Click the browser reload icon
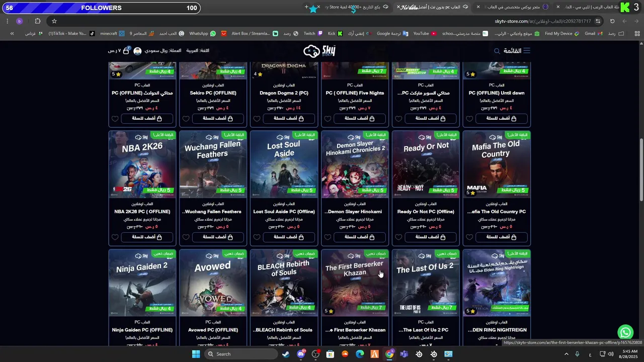 612,21
